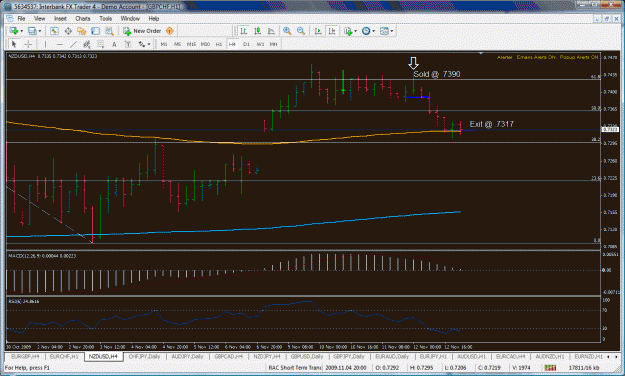
Task: Toggle the Expert Advisors orange diamond icon
Action: [x=170, y=31]
